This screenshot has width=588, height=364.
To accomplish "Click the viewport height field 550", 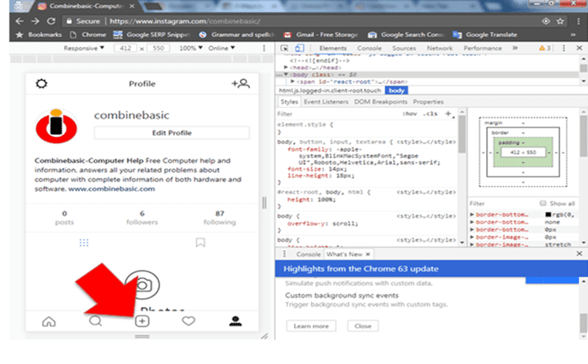I will coord(158,48).
